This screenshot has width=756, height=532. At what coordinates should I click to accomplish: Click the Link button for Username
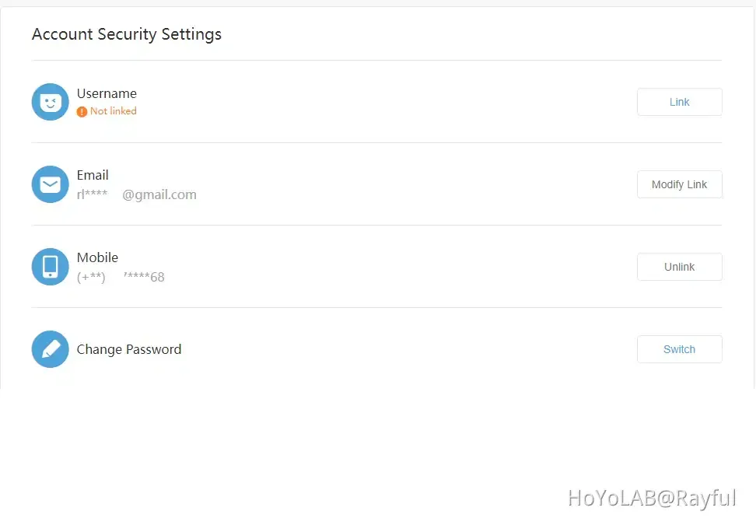tap(679, 102)
